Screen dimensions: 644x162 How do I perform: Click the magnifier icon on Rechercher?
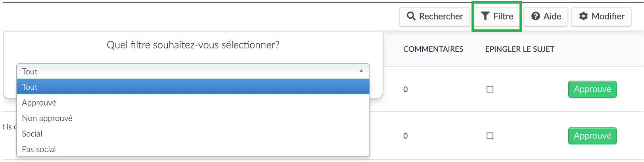click(411, 16)
